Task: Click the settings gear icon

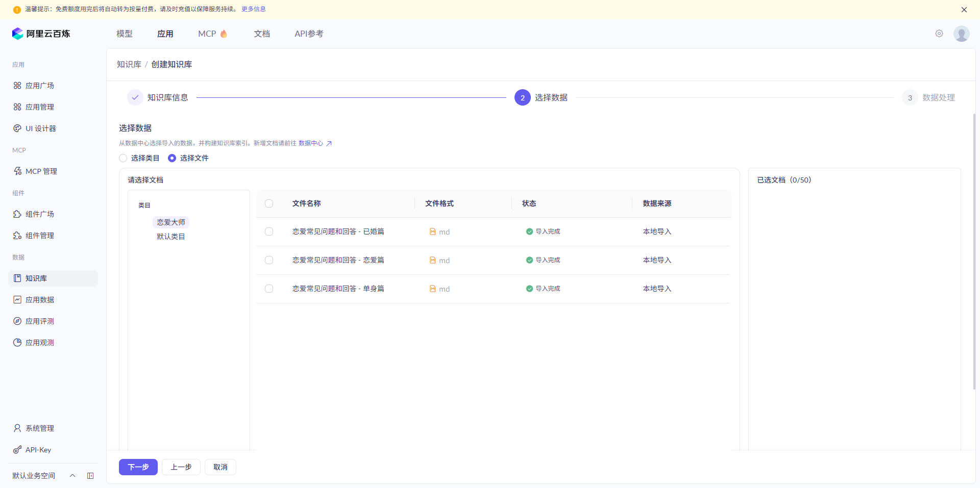Action: [939, 33]
